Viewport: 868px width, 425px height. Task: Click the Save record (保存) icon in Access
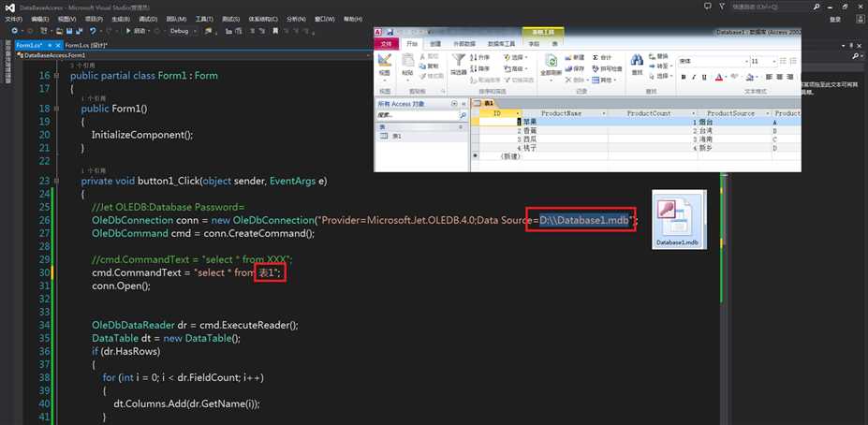click(568, 68)
